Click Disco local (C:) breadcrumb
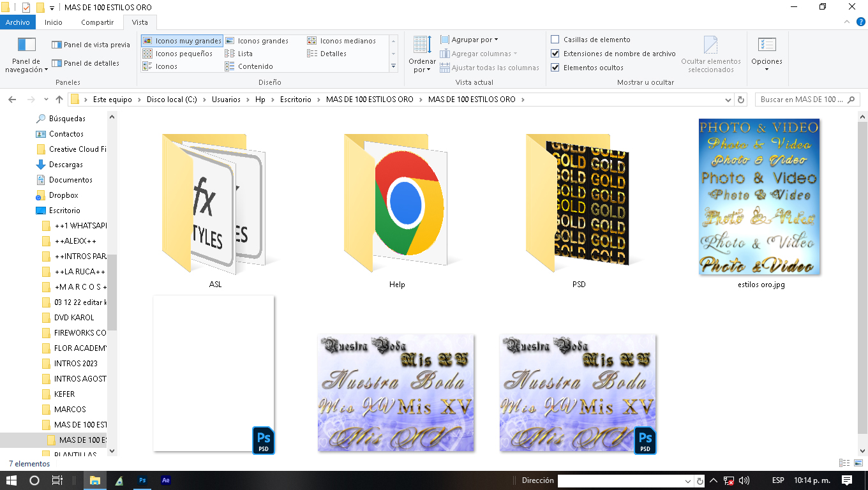Image resolution: width=868 pixels, height=490 pixels. (x=172, y=100)
